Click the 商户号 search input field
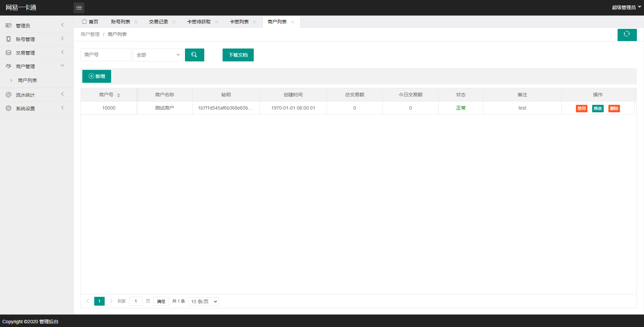 tap(106, 55)
